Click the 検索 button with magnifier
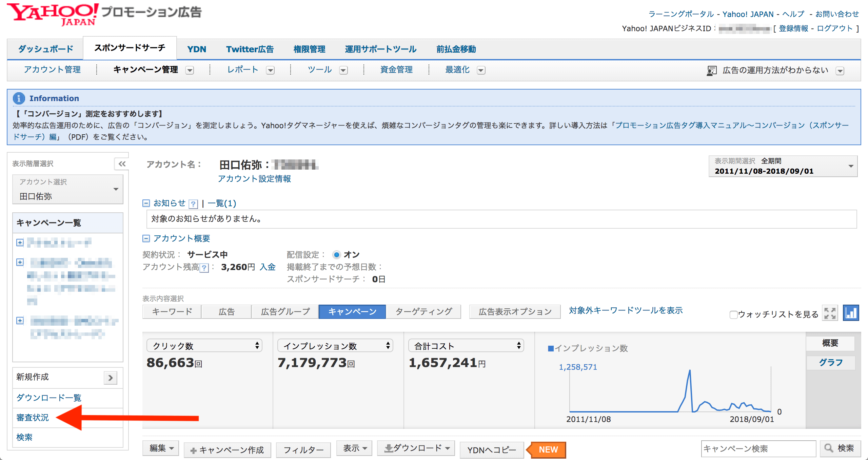The height and width of the screenshot is (460, 868). click(x=841, y=448)
